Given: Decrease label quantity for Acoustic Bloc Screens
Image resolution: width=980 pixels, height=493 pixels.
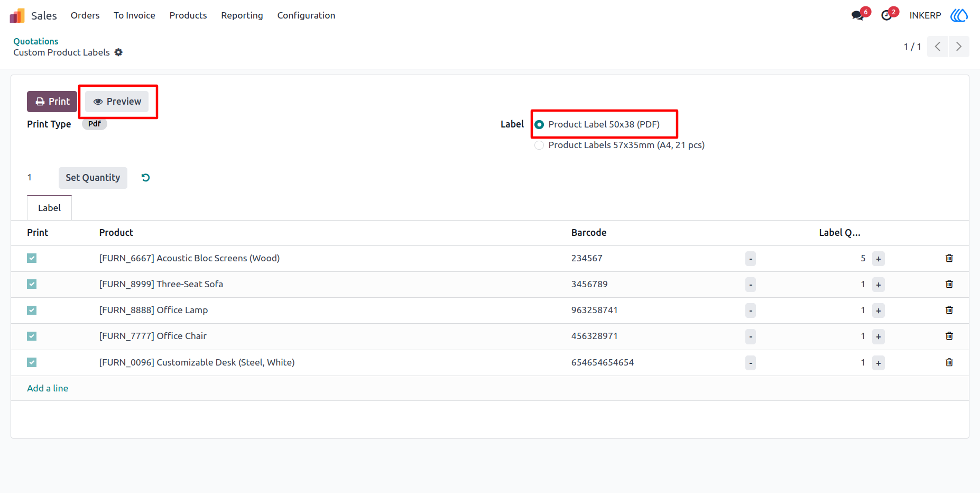Looking at the screenshot, I should pos(751,259).
